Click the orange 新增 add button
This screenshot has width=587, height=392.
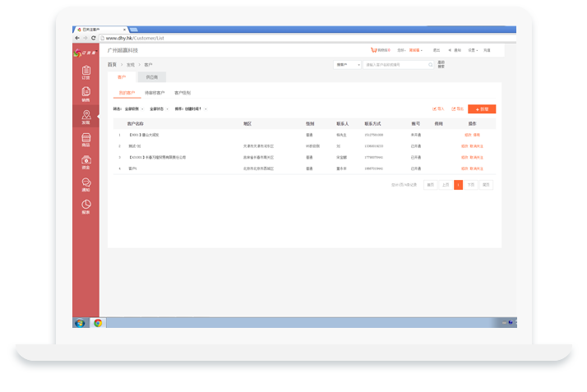[482, 108]
